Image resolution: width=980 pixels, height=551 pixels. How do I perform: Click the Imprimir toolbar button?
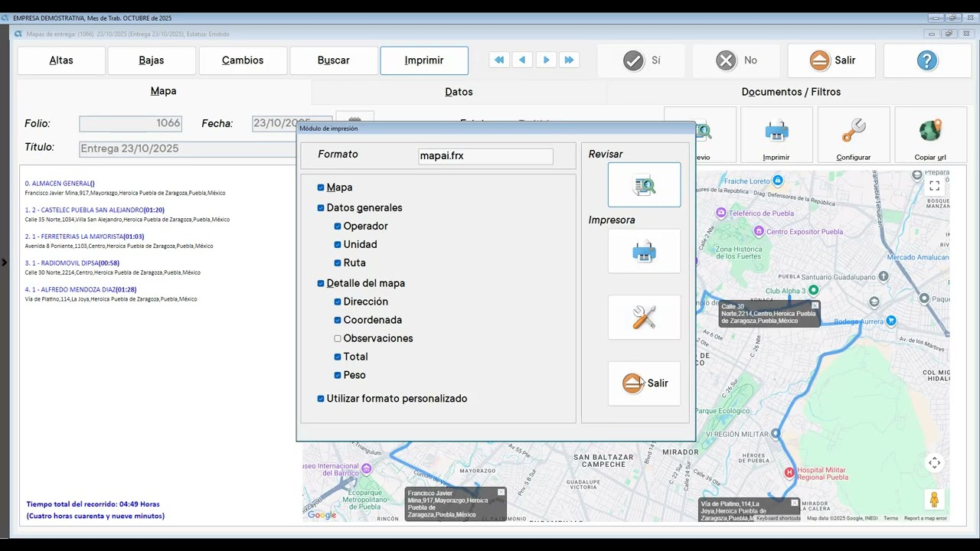point(424,60)
